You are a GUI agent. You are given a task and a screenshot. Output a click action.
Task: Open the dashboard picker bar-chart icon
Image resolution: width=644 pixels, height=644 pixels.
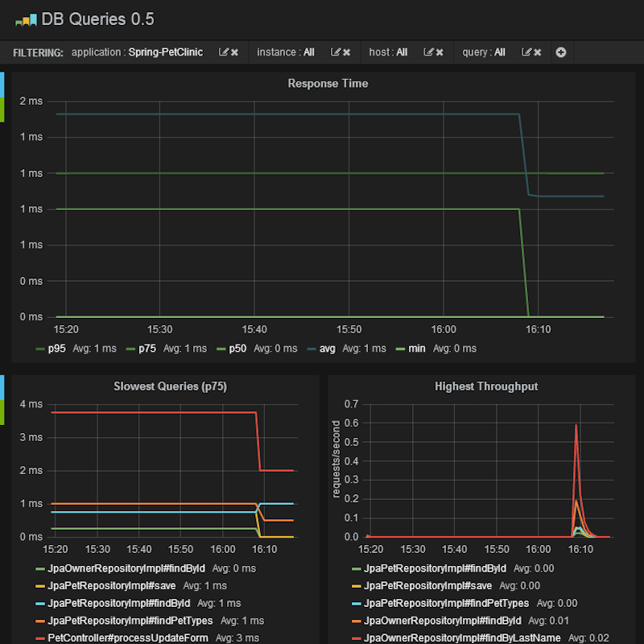pos(26,19)
